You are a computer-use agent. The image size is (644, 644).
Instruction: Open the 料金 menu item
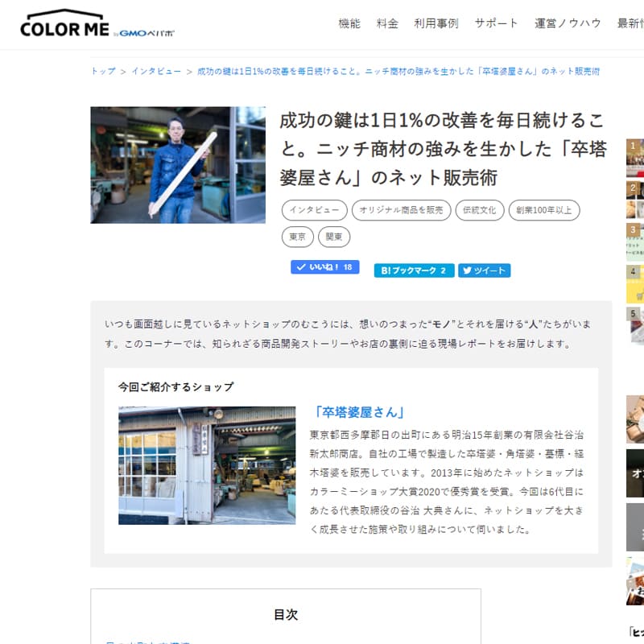click(387, 23)
